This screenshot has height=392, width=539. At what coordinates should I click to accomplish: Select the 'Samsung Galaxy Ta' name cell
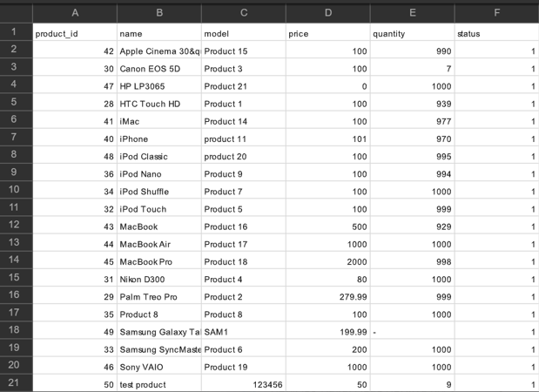point(159,330)
